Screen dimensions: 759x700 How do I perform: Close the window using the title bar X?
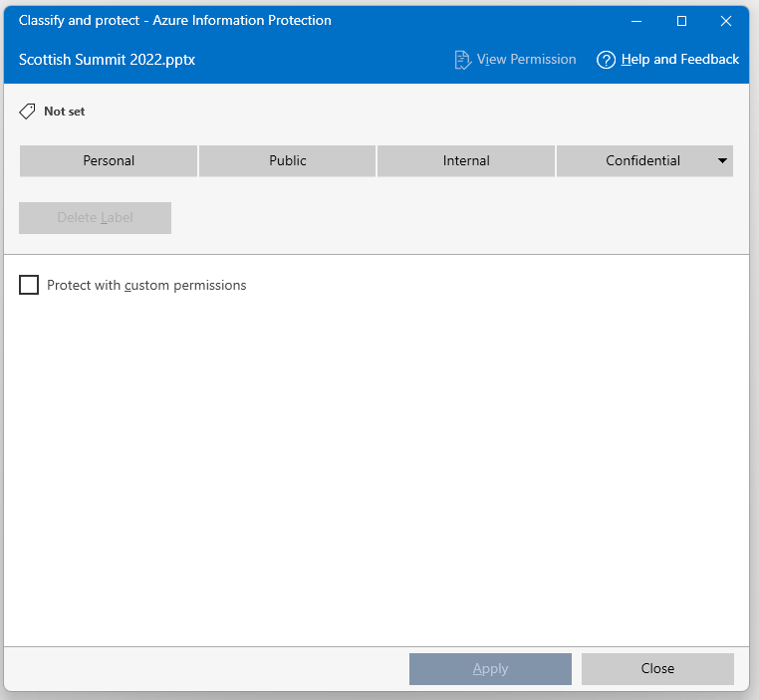click(726, 21)
